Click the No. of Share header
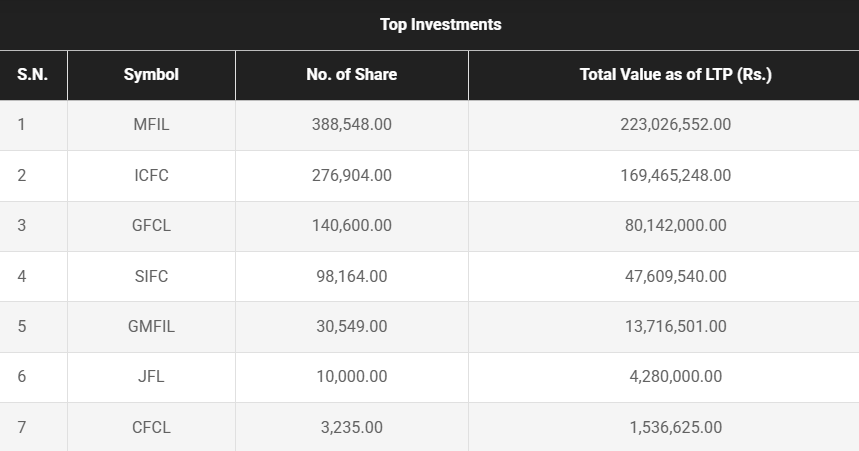Screen dimensions: 859x451 coord(351,75)
